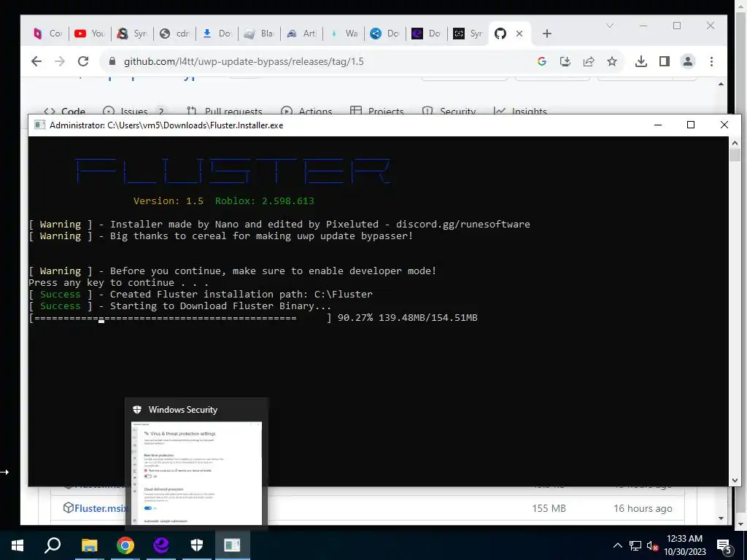This screenshot has width=747, height=560.
Task: Click the network tray icon
Action: (x=635, y=545)
